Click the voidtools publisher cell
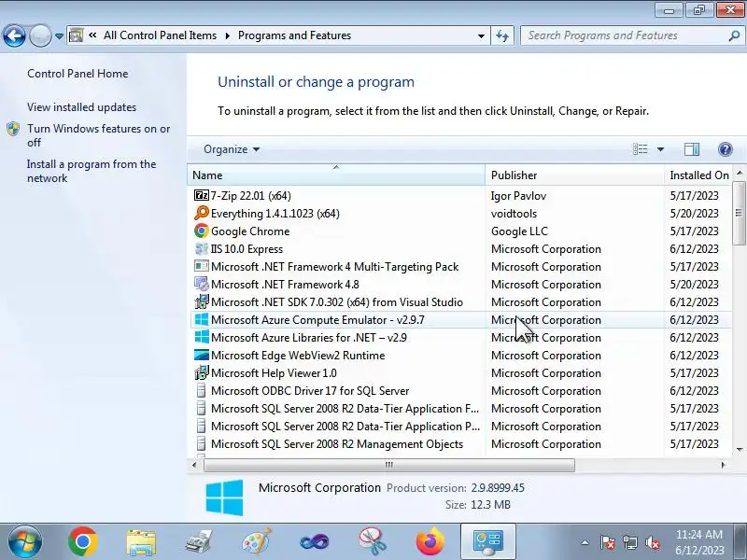Image resolution: width=747 pixels, height=560 pixels. 514,214
